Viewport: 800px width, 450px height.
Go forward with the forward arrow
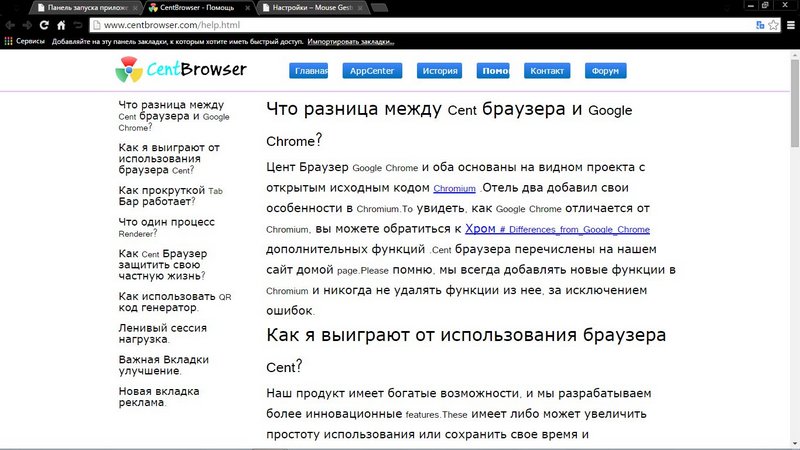point(27,25)
